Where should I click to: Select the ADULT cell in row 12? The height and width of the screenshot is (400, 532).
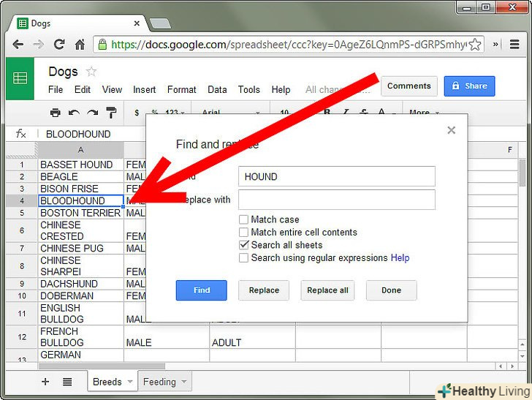[x=252, y=336]
